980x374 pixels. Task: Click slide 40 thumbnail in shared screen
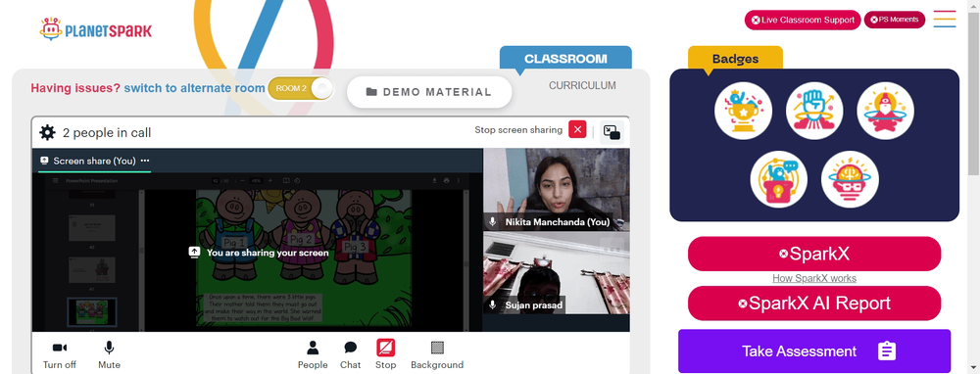pos(92,228)
